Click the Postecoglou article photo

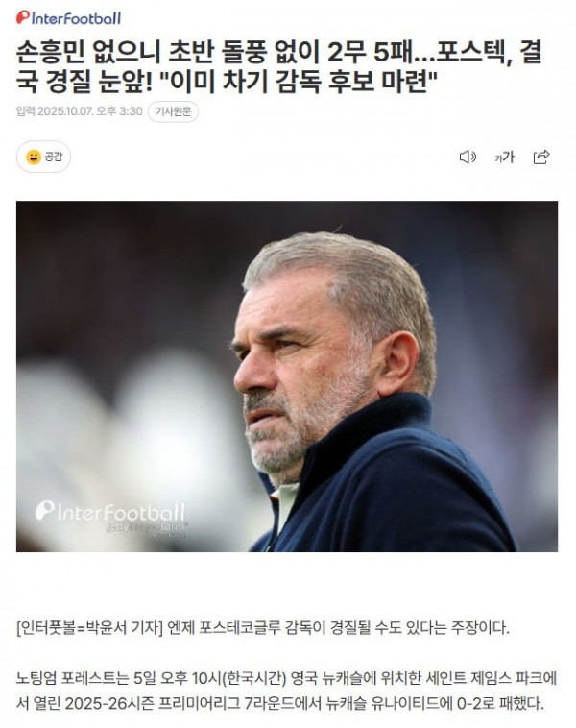tap(287, 376)
